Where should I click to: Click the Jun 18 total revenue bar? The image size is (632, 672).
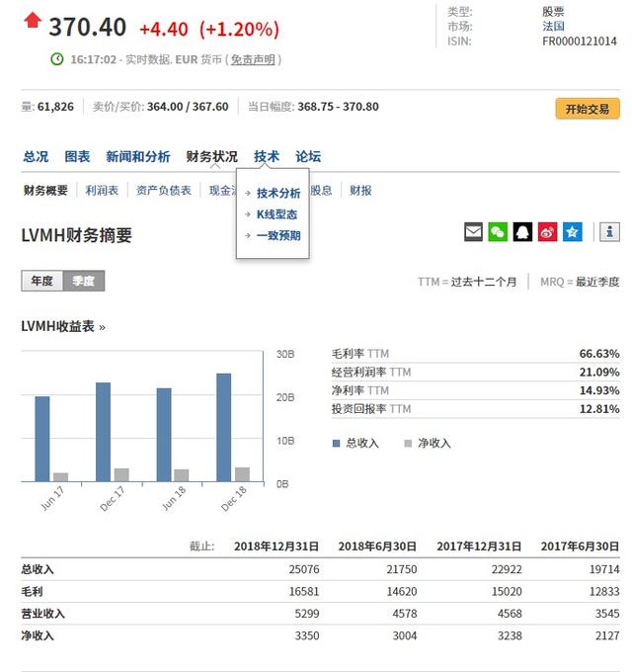[x=164, y=435]
